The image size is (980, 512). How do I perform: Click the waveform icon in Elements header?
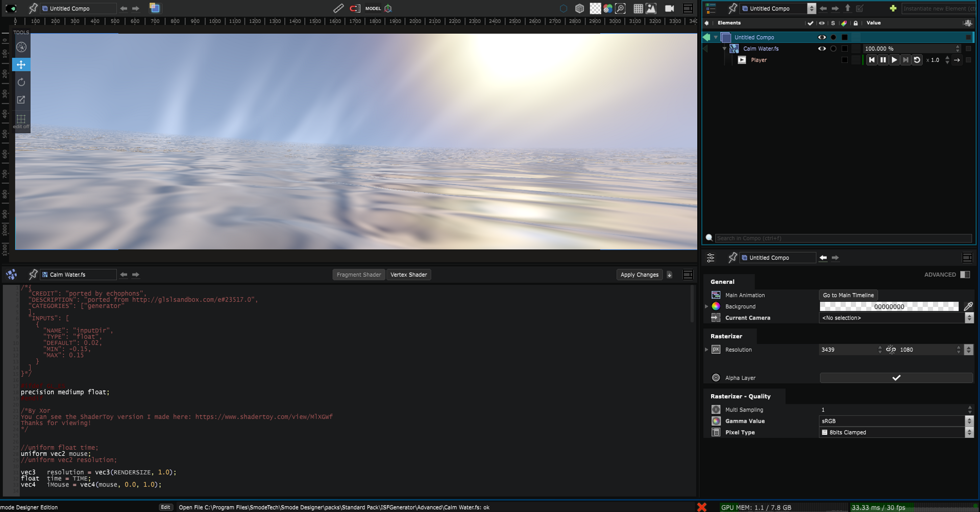point(967,23)
